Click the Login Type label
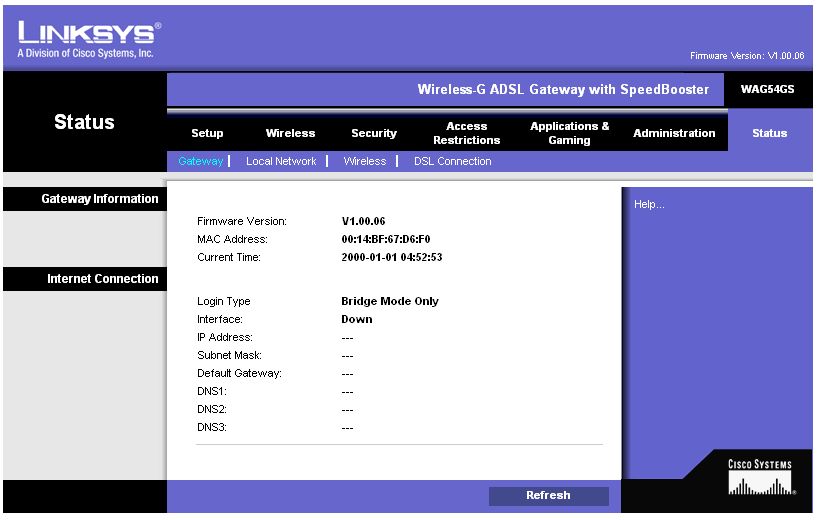 [224, 301]
